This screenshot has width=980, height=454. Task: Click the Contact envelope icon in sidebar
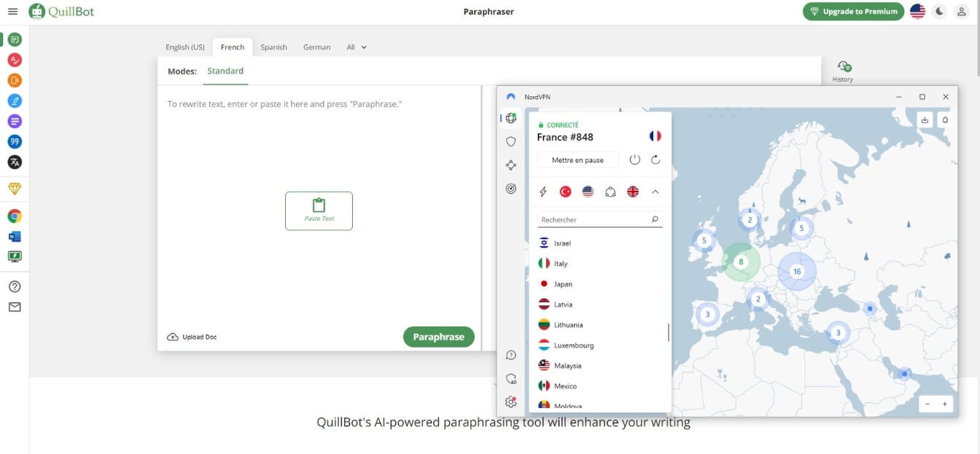tap(15, 307)
